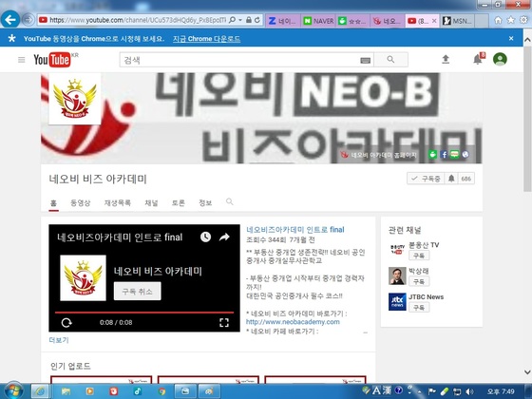
Task: Select the 동영상 channel tab
Action: 81,203
